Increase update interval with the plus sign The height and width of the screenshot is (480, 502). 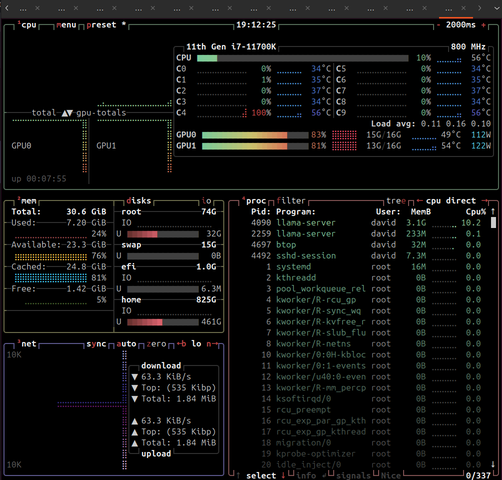483,25
